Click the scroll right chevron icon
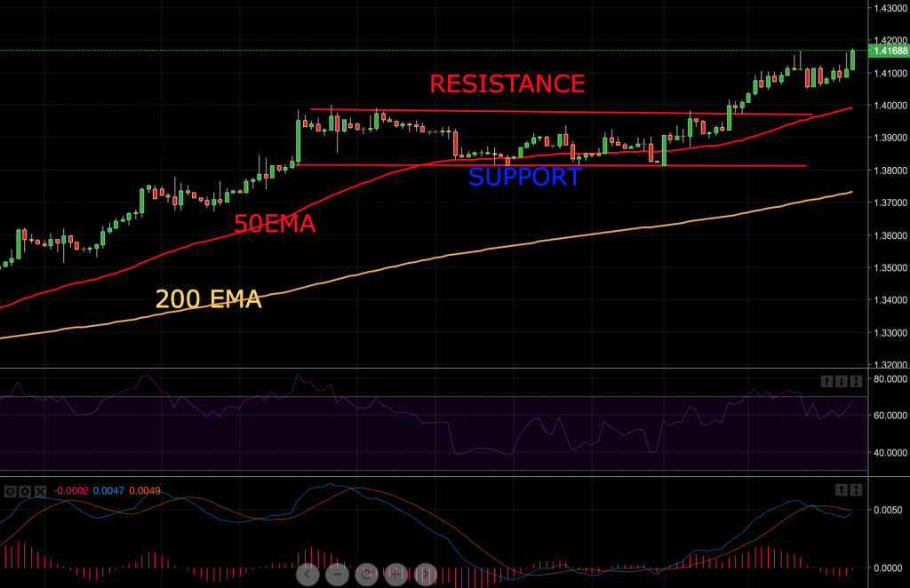 click(x=426, y=575)
